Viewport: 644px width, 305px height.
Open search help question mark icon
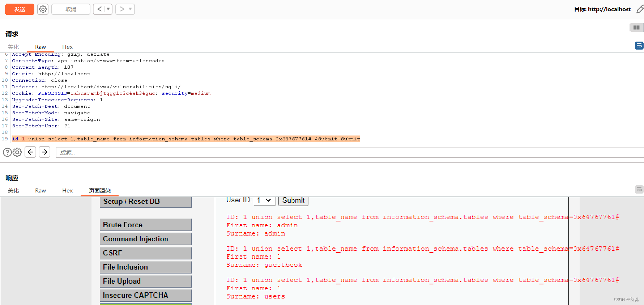(7, 152)
